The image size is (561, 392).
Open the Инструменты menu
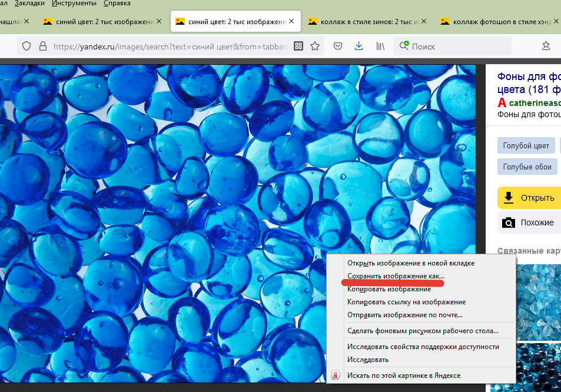(x=74, y=3)
